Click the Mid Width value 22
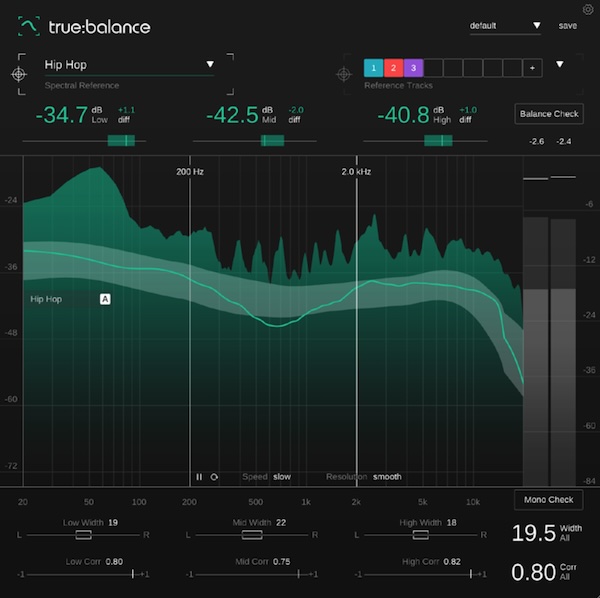The width and height of the screenshot is (600, 598). tap(281, 523)
